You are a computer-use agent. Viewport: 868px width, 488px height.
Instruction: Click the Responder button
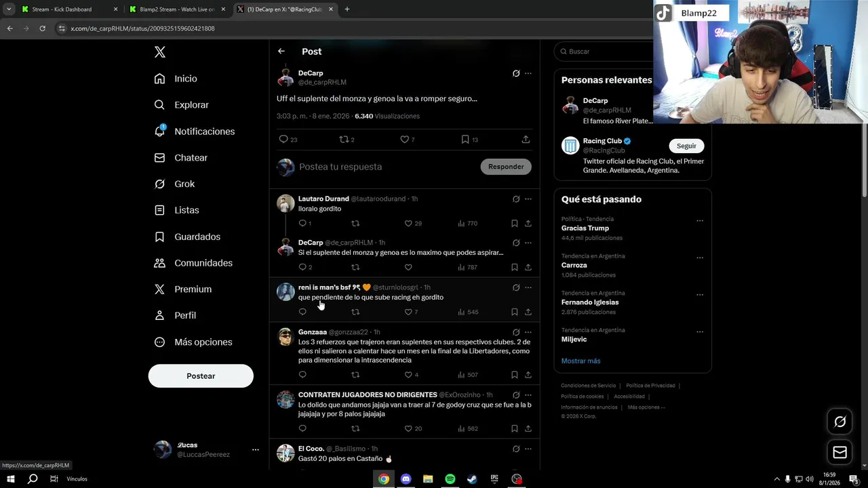(506, 167)
